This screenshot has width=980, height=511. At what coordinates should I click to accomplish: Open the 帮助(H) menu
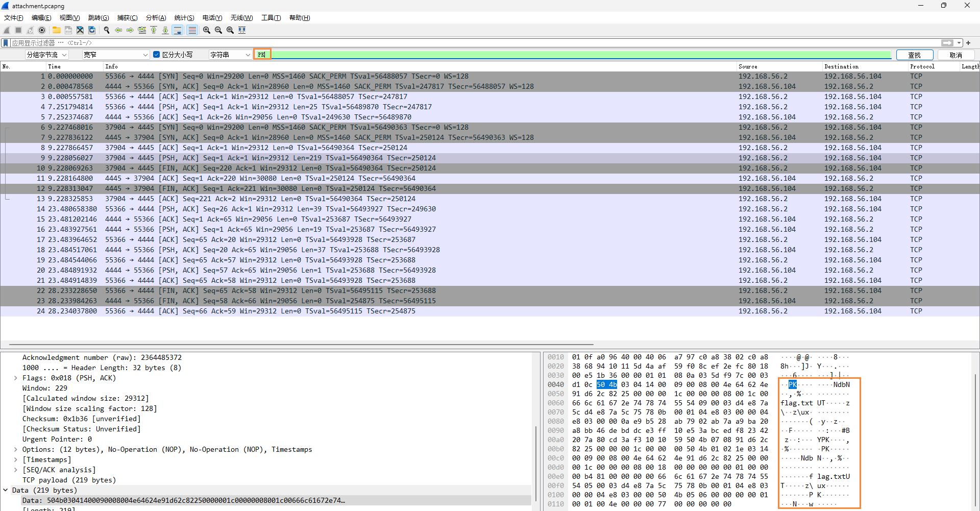click(300, 18)
